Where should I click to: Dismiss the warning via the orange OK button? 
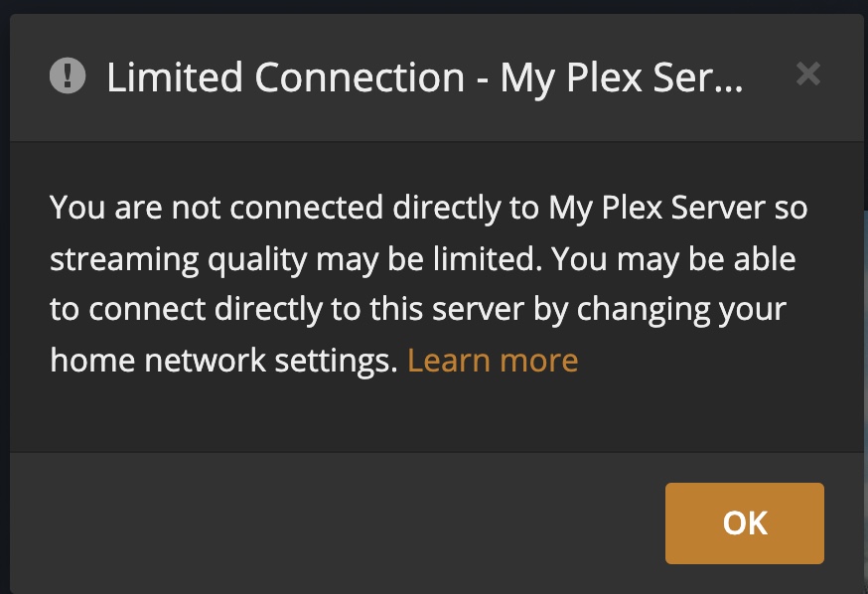click(745, 523)
